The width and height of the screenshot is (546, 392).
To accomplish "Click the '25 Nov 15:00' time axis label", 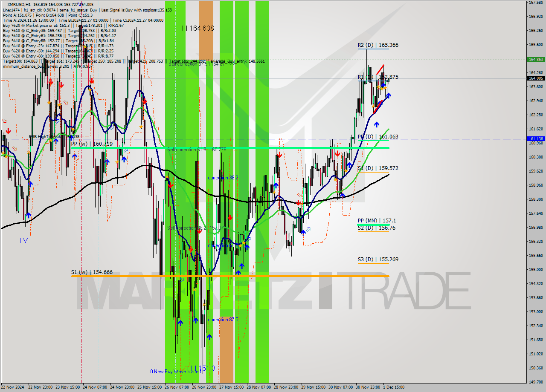I will click(149, 387).
